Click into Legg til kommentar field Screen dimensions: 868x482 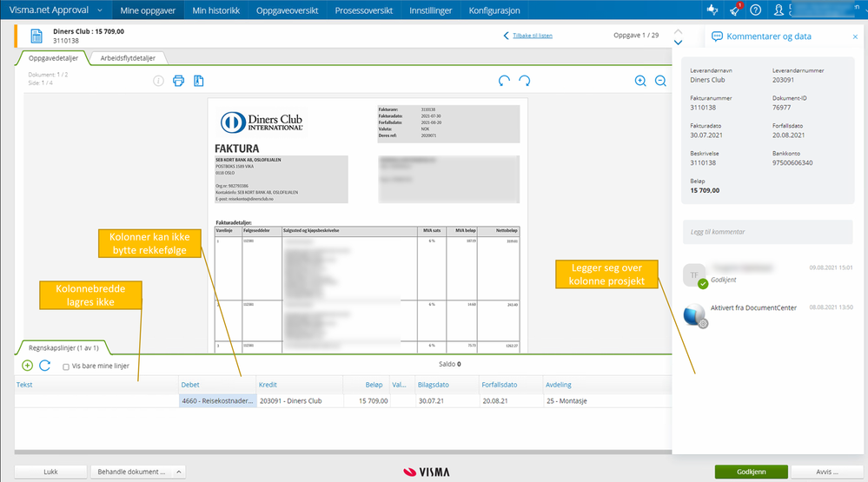coord(768,232)
